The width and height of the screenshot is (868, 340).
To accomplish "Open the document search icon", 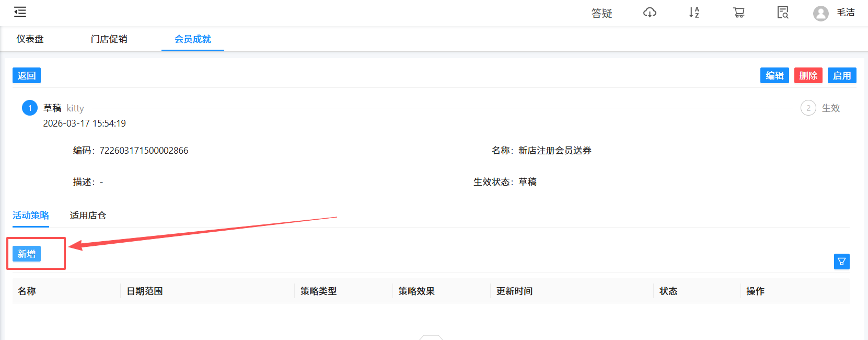I will 782,13.
